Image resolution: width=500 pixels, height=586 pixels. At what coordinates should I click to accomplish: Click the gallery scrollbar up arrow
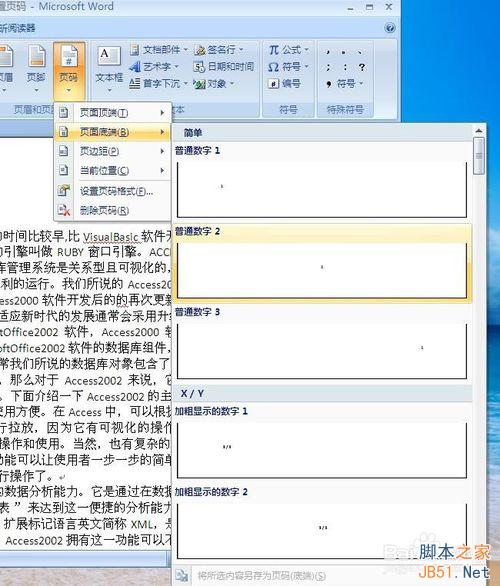(x=479, y=131)
